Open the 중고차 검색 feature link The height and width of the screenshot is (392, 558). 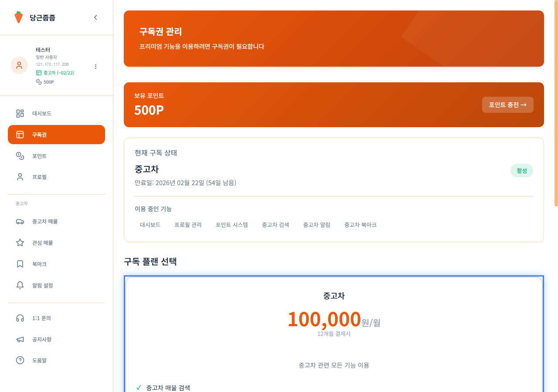point(276,225)
